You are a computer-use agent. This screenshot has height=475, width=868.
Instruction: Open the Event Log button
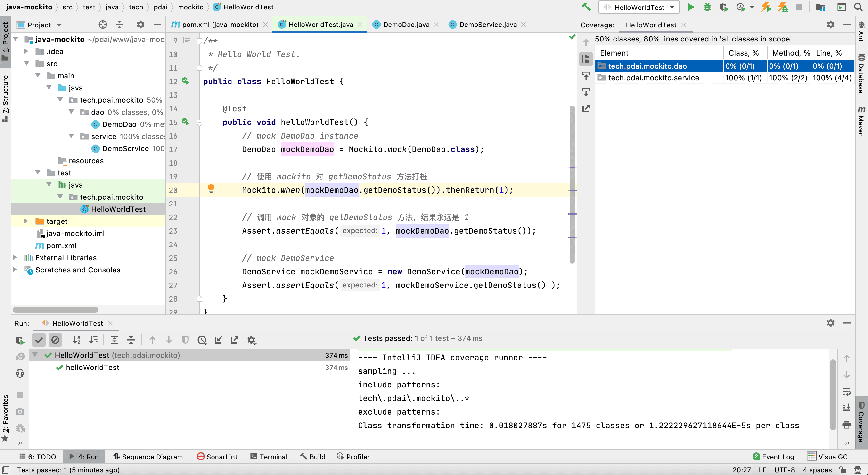point(773,457)
